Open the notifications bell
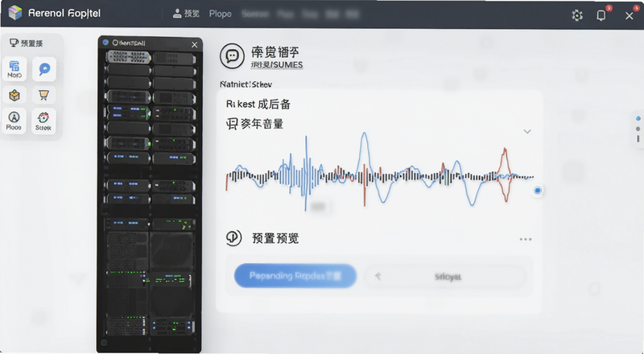 [601, 15]
